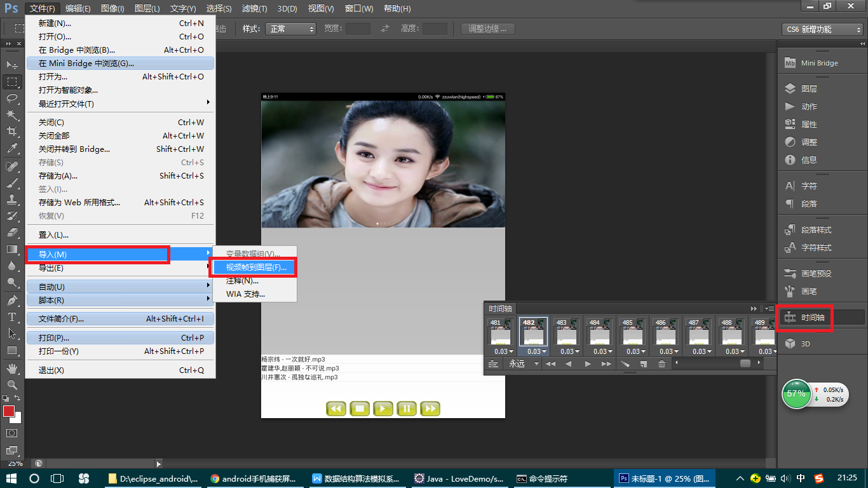The image size is (868, 488).
Task: Select the Dodge tool
Action: (12, 282)
